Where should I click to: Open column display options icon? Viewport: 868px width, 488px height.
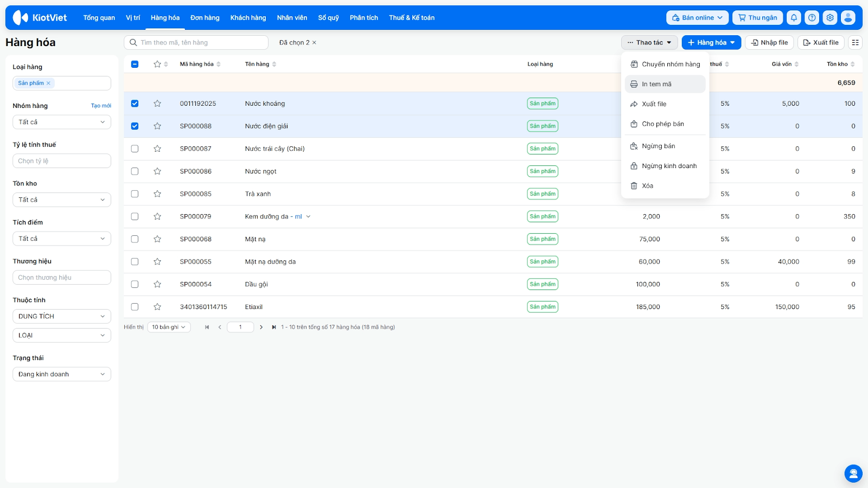click(x=855, y=42)
